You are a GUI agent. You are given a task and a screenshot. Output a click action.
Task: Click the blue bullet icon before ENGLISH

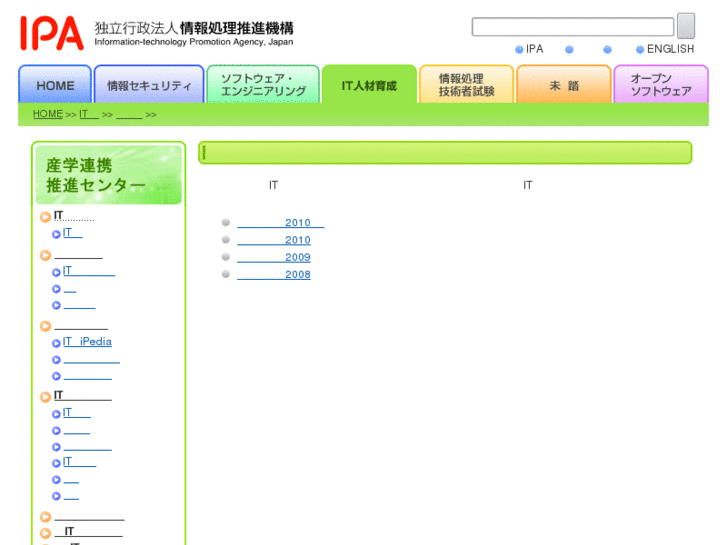pyautogui.click(x=640, y=50)
